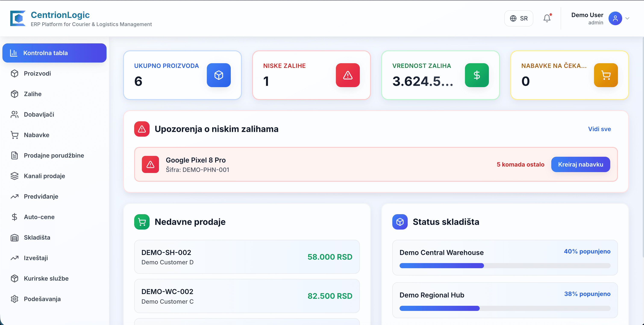Open Podešavanja via the gear icon

pyautogui.click(x=14, y=299)
